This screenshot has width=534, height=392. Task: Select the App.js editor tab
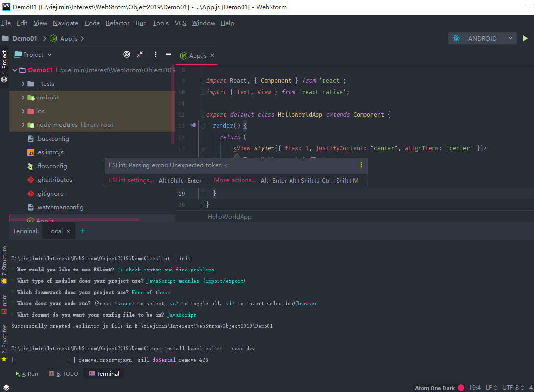(x=197, y=55)
